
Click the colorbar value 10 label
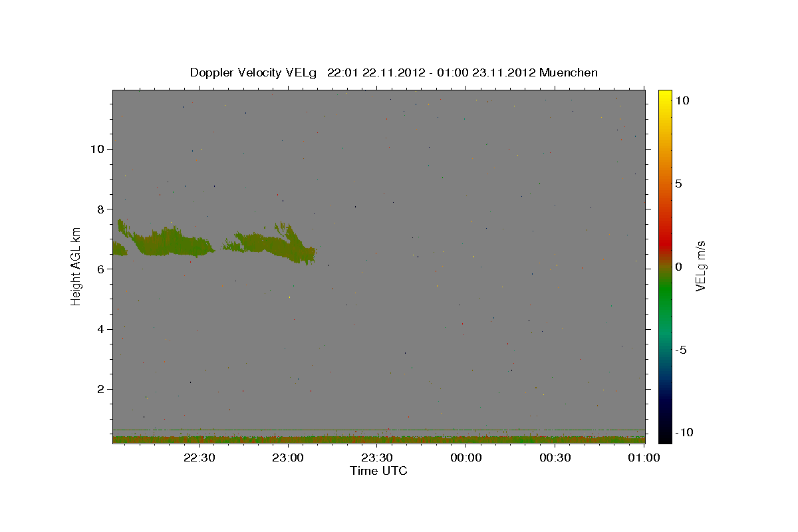(x=682, y=100)
